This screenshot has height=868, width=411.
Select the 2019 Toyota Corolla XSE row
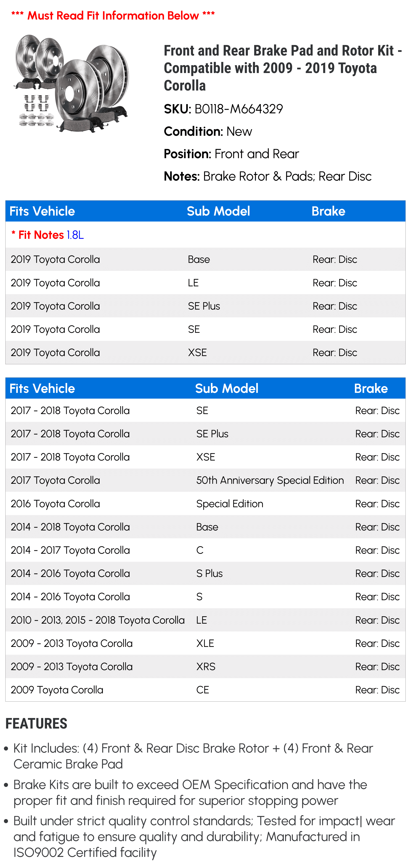pyautogui.click(x=205, y=353)
